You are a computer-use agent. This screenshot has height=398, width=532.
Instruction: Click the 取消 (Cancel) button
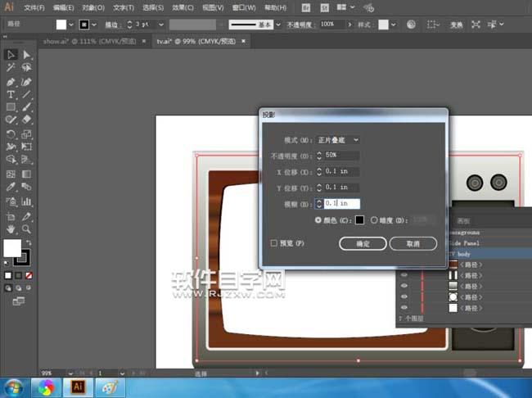[413, 243]
